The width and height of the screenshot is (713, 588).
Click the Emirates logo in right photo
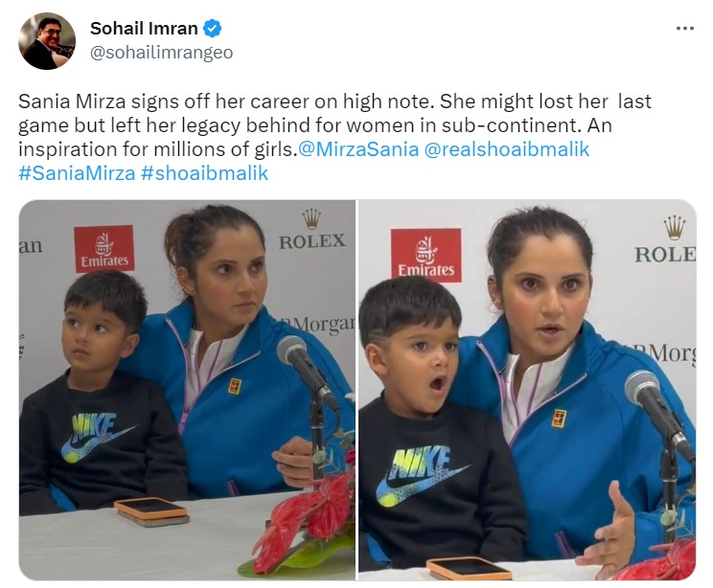coord(426,256)
